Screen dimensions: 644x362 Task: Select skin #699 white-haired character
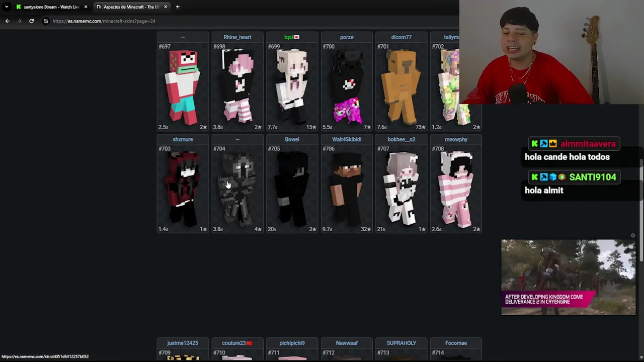coord(292,86)
